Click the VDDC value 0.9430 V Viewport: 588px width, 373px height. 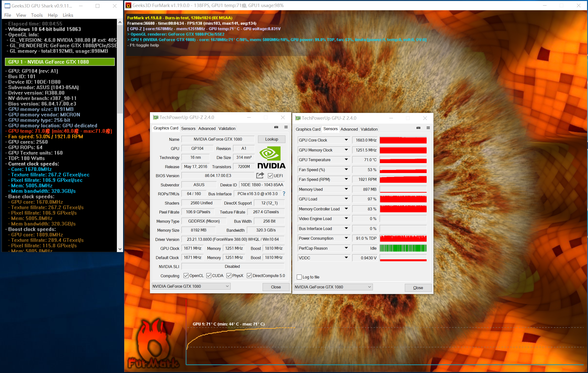[x=365, y=258]
